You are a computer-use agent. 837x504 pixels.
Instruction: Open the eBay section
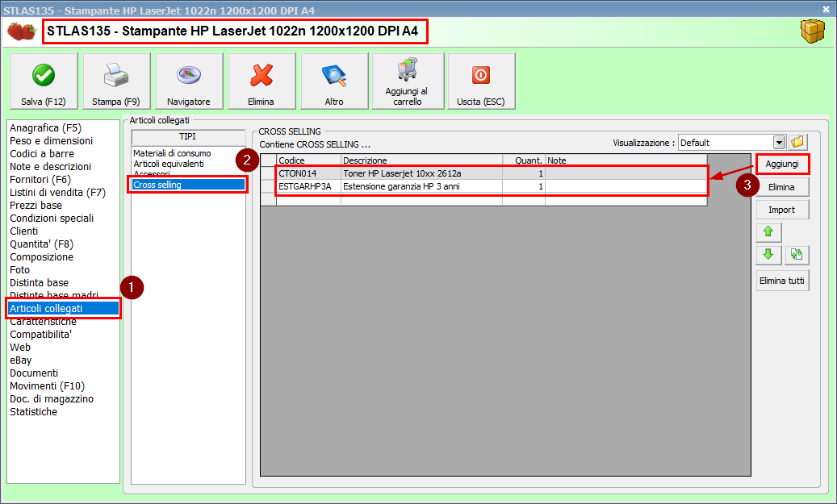point(21,360)
